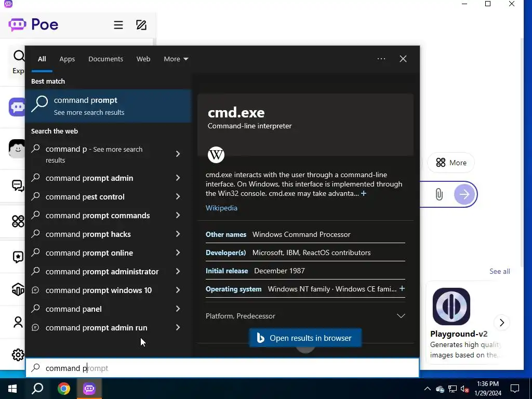The height and width of the screenshot is (399, 532).
Task: Click the cmd.exe heading text
Action: pos(236,113)
